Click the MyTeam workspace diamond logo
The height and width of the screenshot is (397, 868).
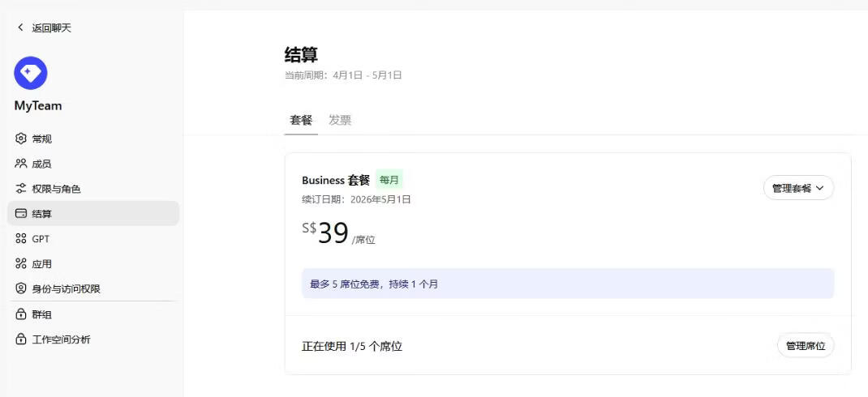point(31,73)
